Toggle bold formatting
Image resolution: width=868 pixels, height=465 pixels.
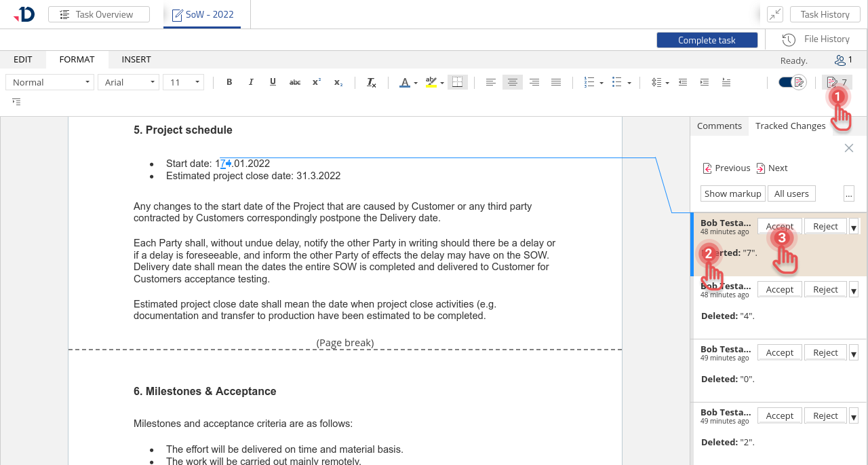[x=229, y=82]
